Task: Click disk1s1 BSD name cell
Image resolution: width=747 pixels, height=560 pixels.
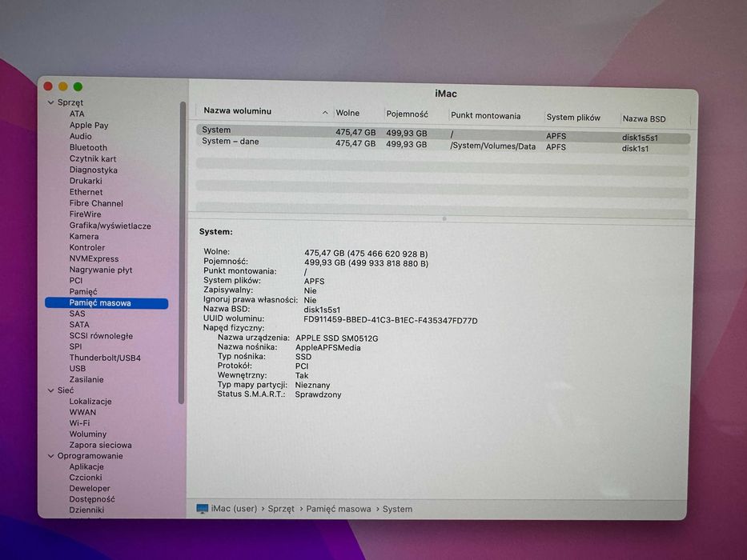Action: pyautogui.click(x=635, y=149)
